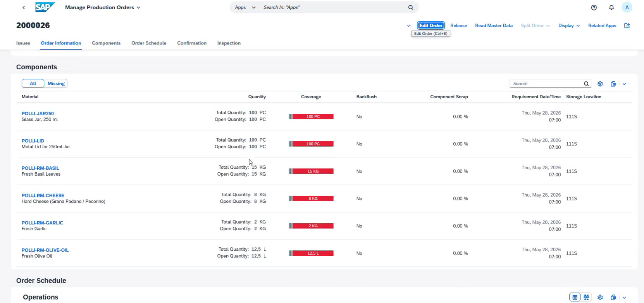Open the Display dropdown
Screen dimensions: 644x303
click(569, 26)
